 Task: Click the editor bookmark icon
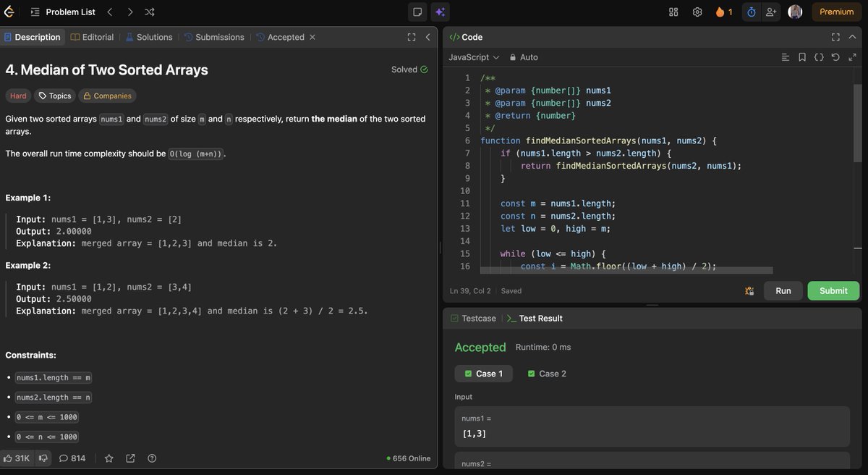802,57
